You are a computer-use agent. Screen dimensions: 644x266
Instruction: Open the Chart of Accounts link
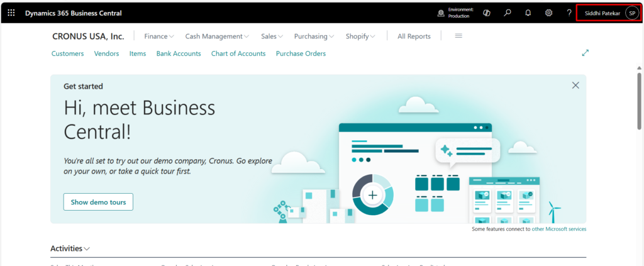(238, 53)
